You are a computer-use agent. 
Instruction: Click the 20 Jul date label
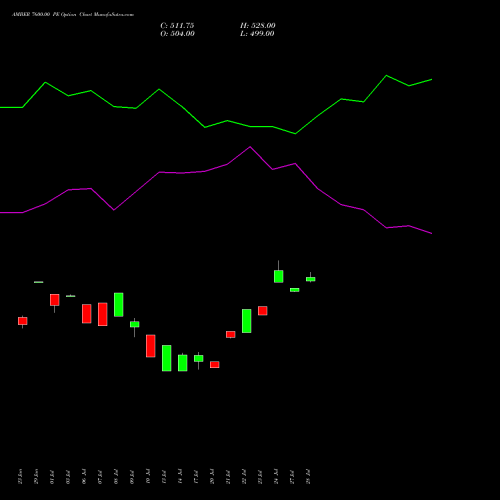[x=212, y=477]
